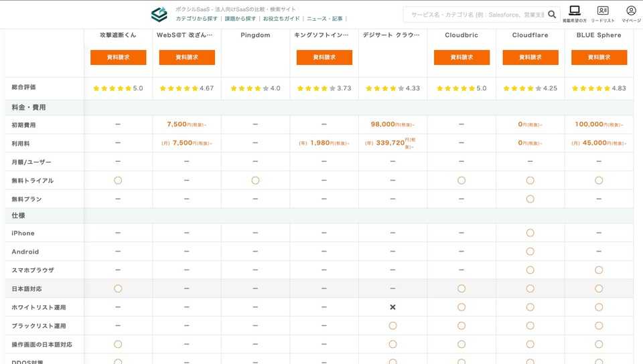
Task: Click 攻撃遮断くん 日本語対応 circle mark
Action: 118,288
